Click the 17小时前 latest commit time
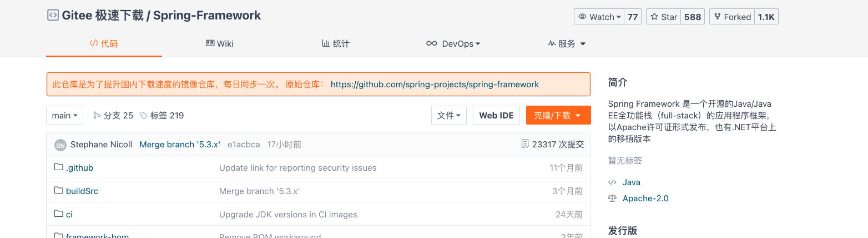This screenshot has width=868, height=238. (x=284, y=145)
